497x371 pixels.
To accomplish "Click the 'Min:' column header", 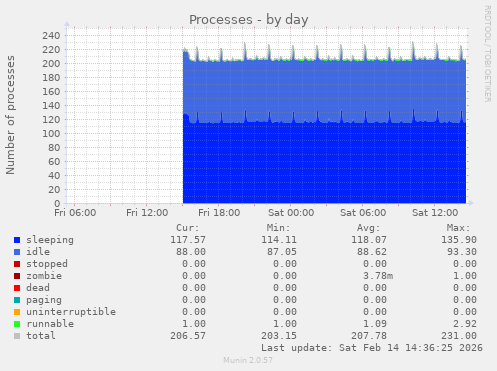I will (278, 228).
